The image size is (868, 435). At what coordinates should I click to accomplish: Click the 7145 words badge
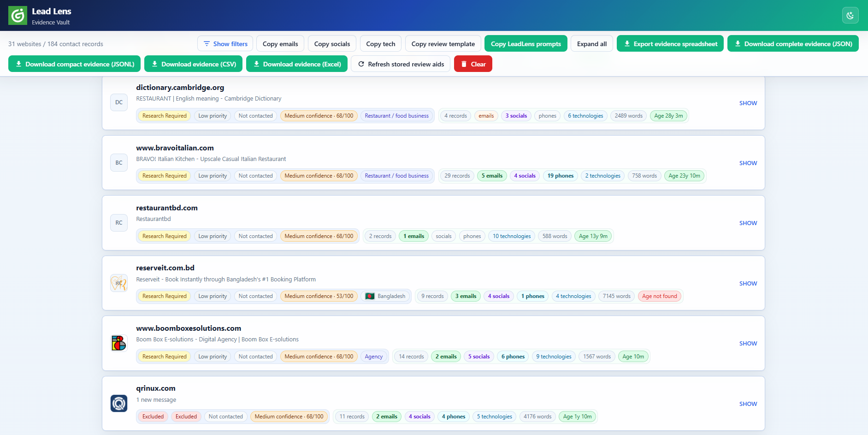pyautogui.click(x=617, y=296)
